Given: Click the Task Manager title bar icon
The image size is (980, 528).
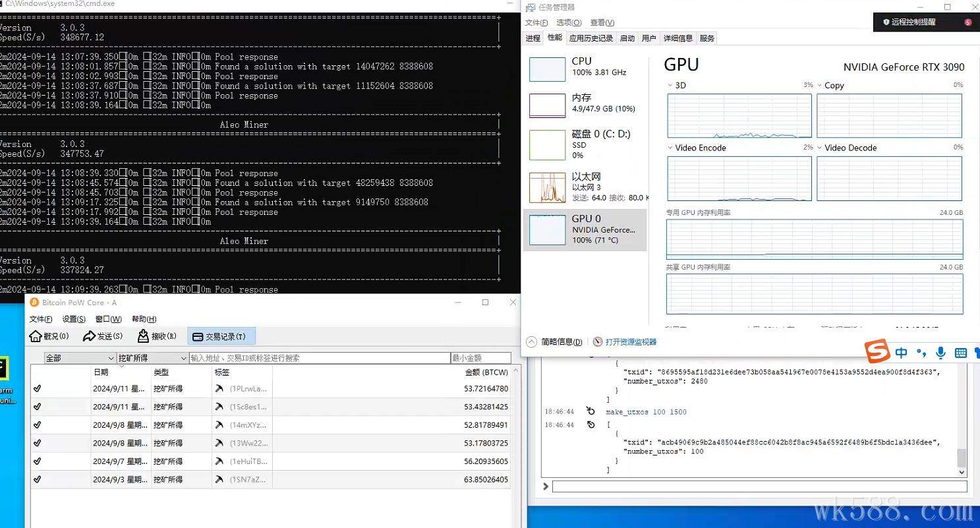Looking at the screenshot, I should 530,7.
